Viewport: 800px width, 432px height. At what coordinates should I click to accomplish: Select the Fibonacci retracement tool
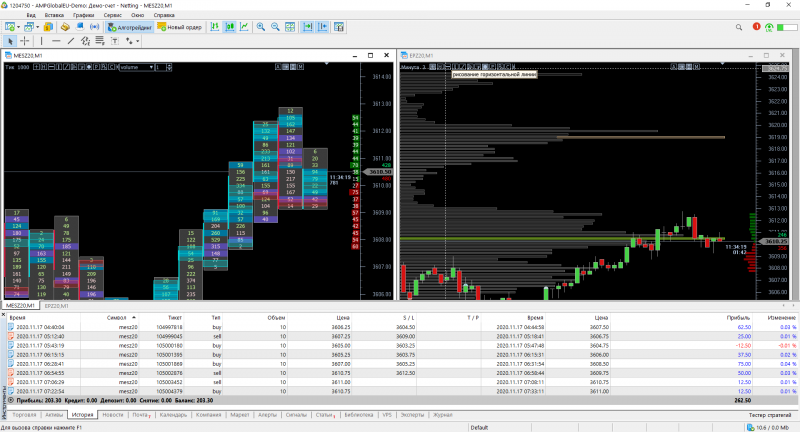point(99,41)
